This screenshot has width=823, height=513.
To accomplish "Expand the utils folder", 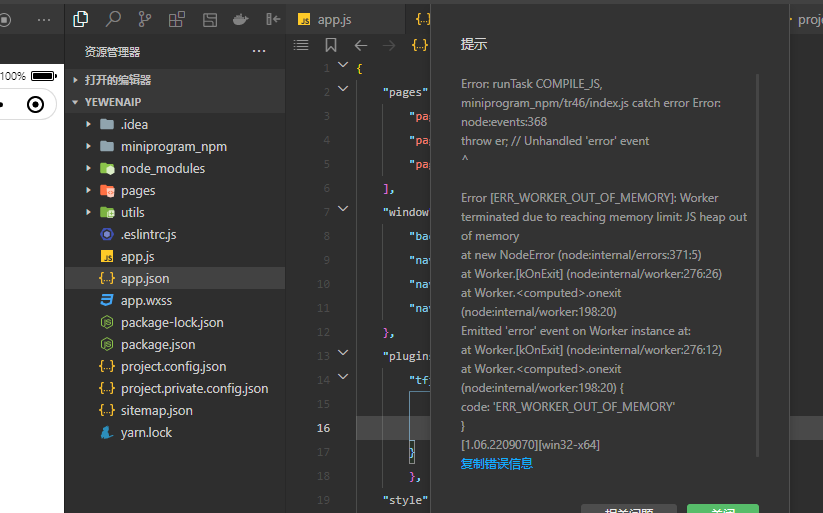I will [x=175, y=213].
